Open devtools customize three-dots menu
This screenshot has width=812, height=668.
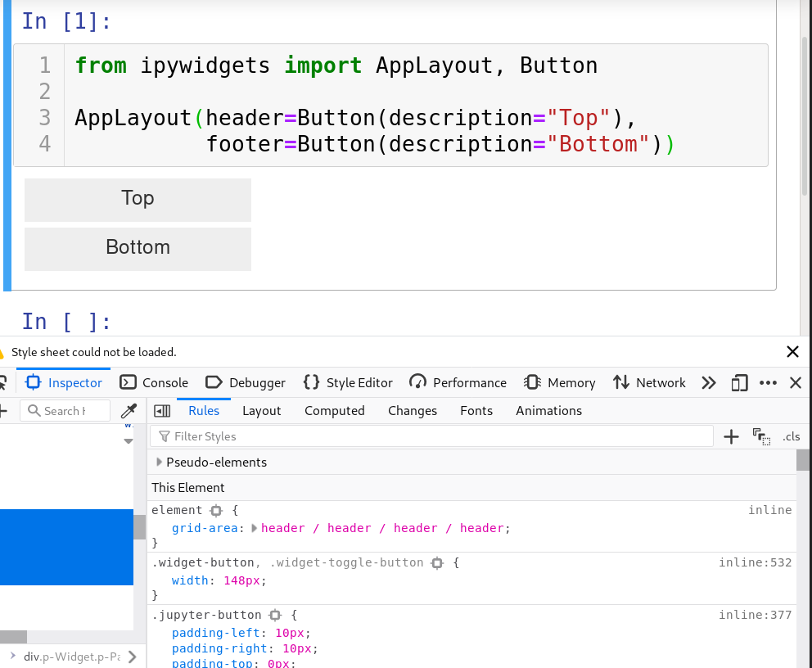point(768,382)
